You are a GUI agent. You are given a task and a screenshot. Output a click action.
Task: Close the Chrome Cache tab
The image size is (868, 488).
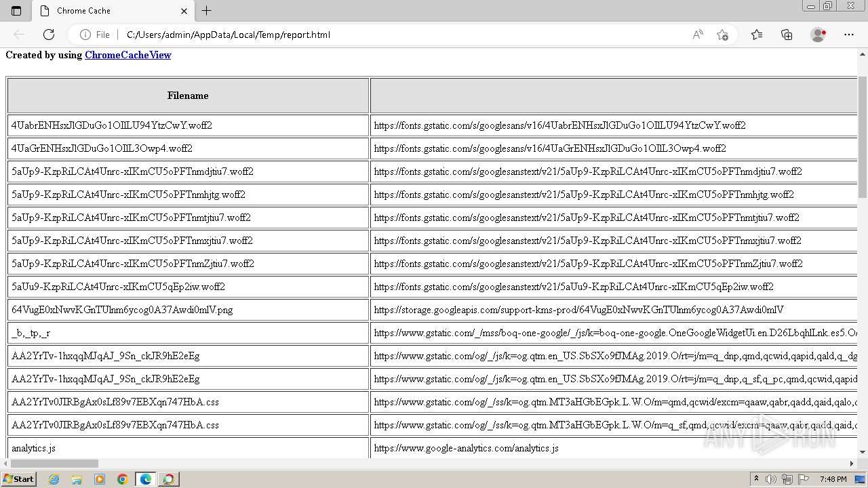(x=184, y=11)
